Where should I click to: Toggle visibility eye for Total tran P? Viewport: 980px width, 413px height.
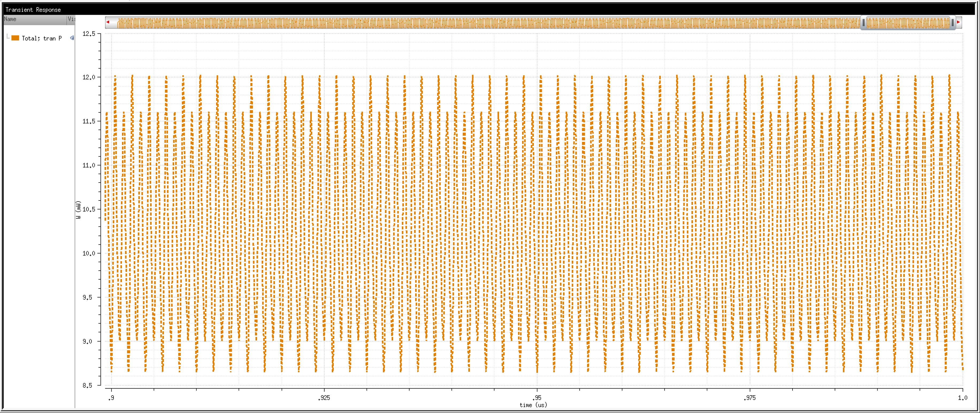point(72,38)
